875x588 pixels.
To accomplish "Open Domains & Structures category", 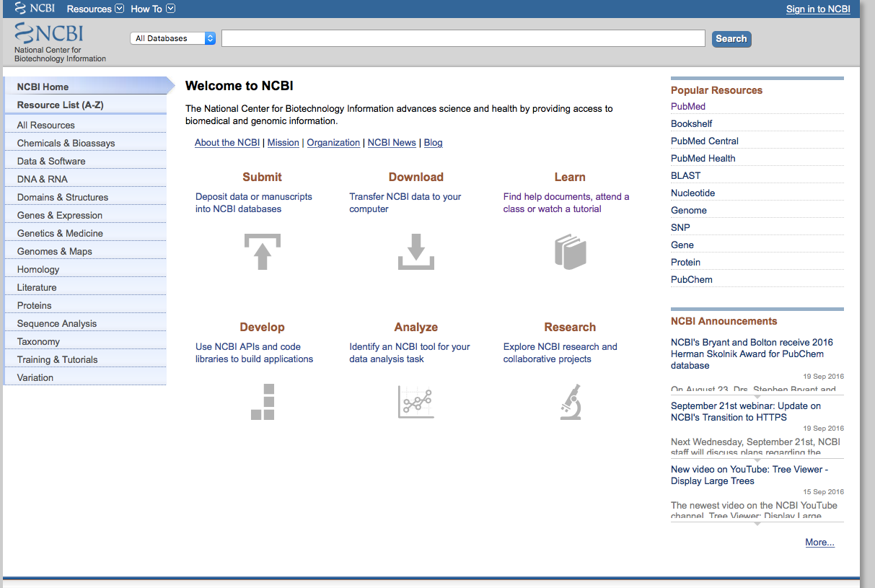I will (85, 197).
